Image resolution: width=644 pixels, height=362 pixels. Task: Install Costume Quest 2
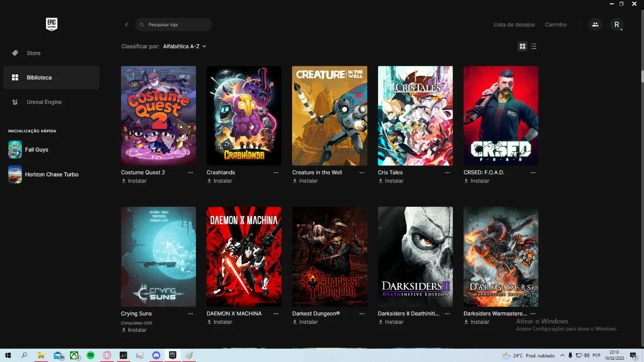pyautogui.click(x=134, y=181)
